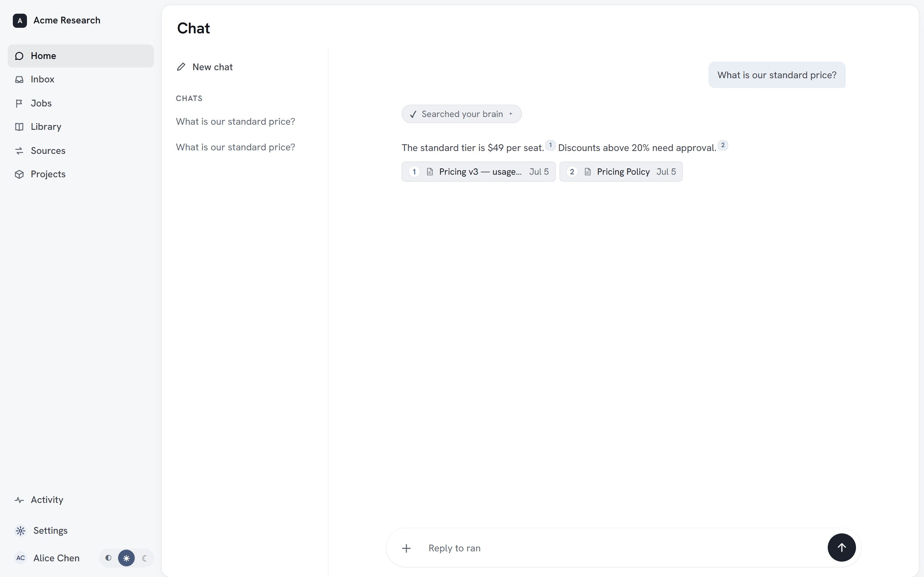Open the Inbox tray icon
924x577 pixels.
click(19, 79)
